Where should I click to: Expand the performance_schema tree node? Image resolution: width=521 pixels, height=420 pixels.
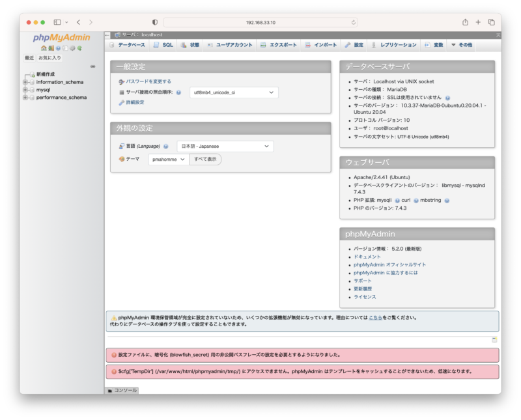point(25,98)
